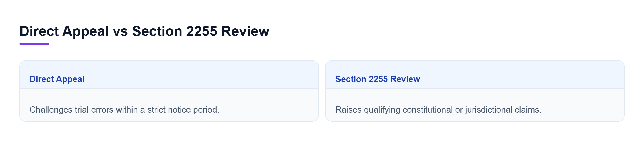Viewport: 644px width, 141px height.
Task: Click the number 2255 in main heading
Action: coord(202,31)
